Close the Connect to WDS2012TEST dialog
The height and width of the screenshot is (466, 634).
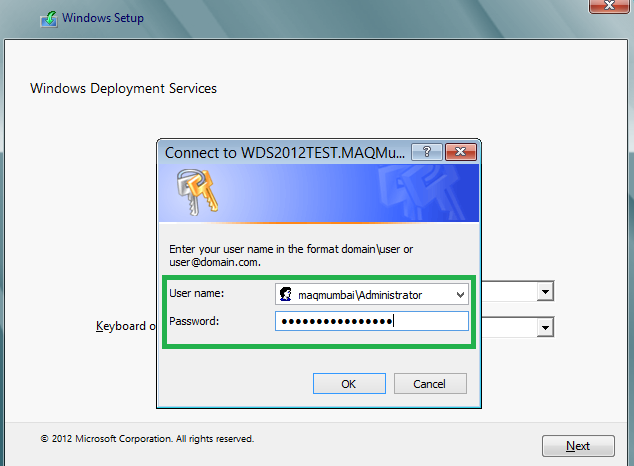coord(461,152)
